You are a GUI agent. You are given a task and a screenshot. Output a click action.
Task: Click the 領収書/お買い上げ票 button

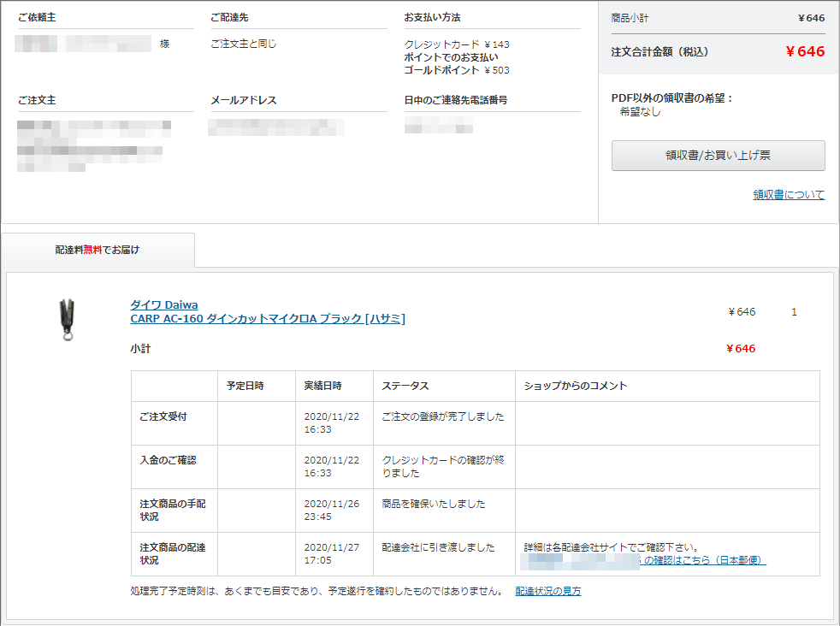pyautogui.click(x=718, y=156)
